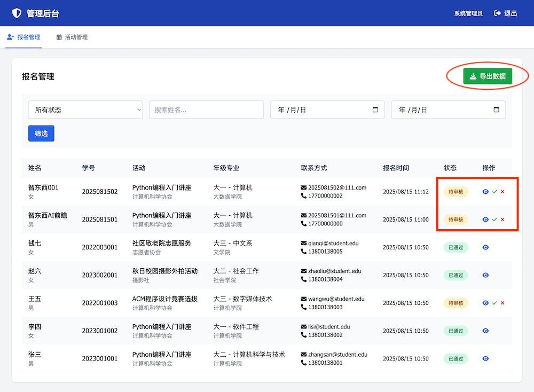Open the 所有状态 status filter dropdown
The height and width of the screenshot is (392, 534).
(85, 109)
